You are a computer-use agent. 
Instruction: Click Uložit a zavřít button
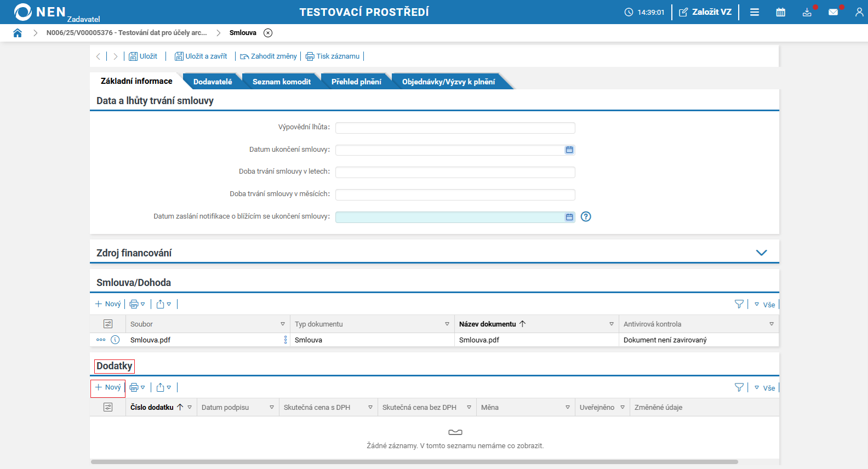[x=201, y=56]
